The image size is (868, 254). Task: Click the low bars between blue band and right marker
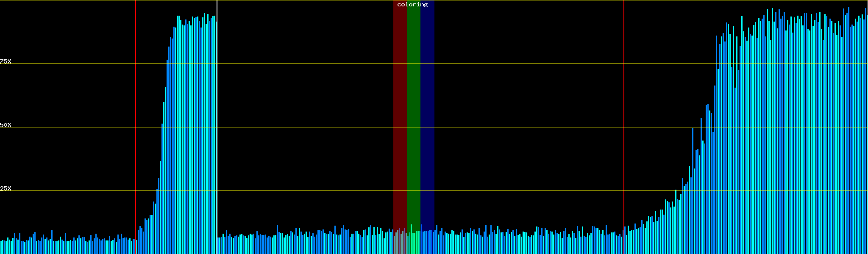530,244
